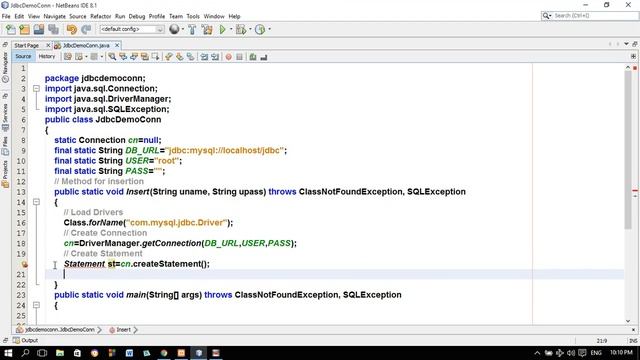The height and width of the screenshot is (360, 640).
Task: Open the Navigate menu
Action: (54, 16)
